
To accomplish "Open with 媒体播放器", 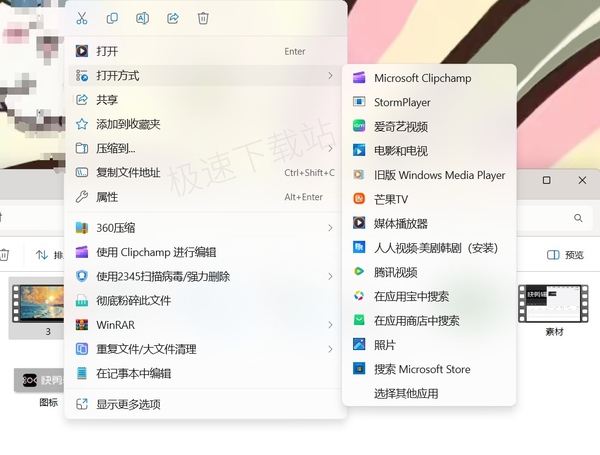I will (429, 223).
